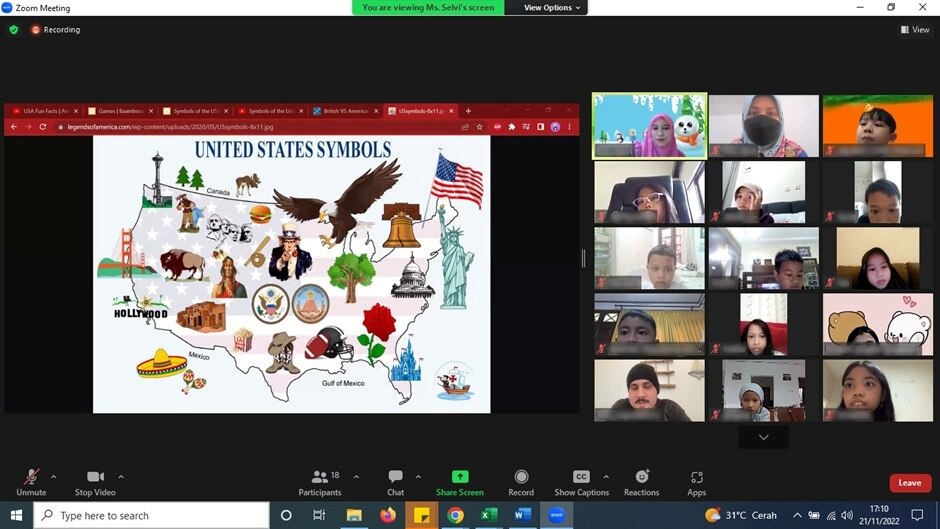The height and width of the screenshot is (529, 940).
Task: Select the presenter's video thumbnail with pink hijab
Action: [649, 126]
